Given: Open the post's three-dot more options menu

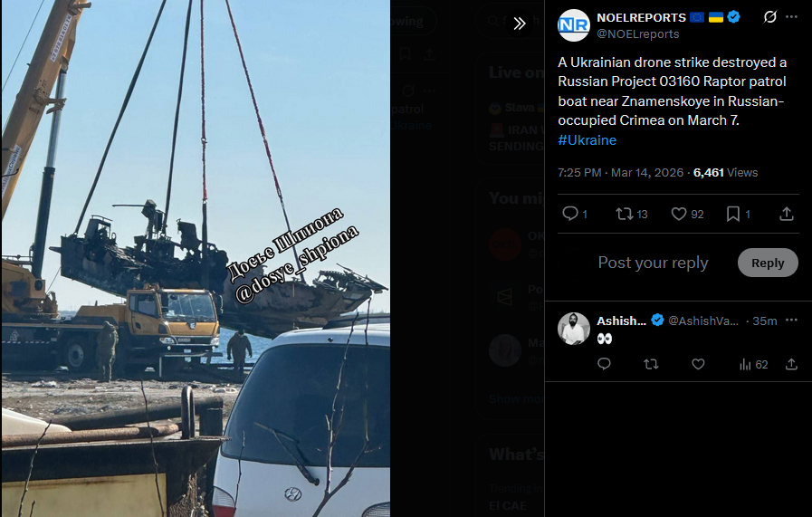Looking at the screenshot, I should [x=791, y=17].
